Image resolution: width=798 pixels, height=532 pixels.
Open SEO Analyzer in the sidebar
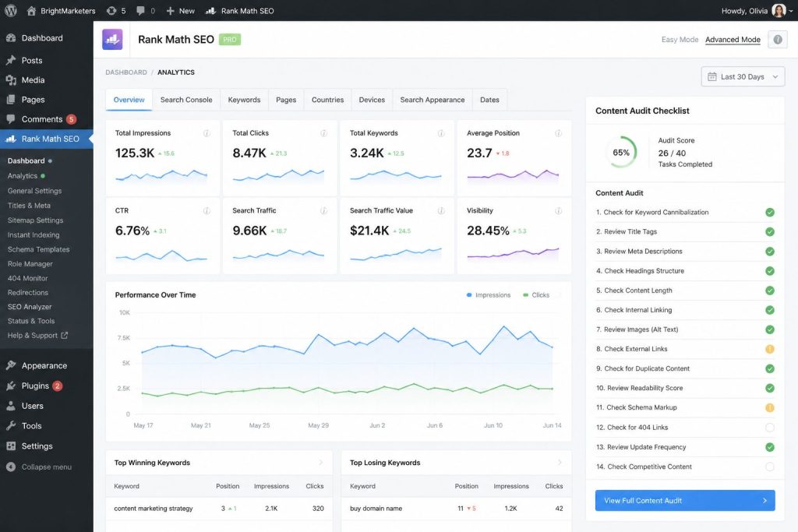30,307
